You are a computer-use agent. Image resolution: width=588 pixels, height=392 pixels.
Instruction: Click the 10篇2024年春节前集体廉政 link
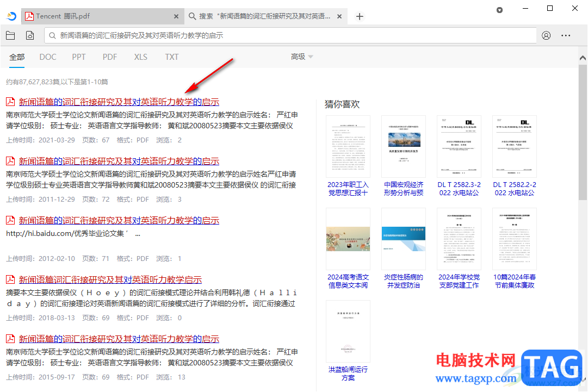pyautogui.click(x=515, y=281)
